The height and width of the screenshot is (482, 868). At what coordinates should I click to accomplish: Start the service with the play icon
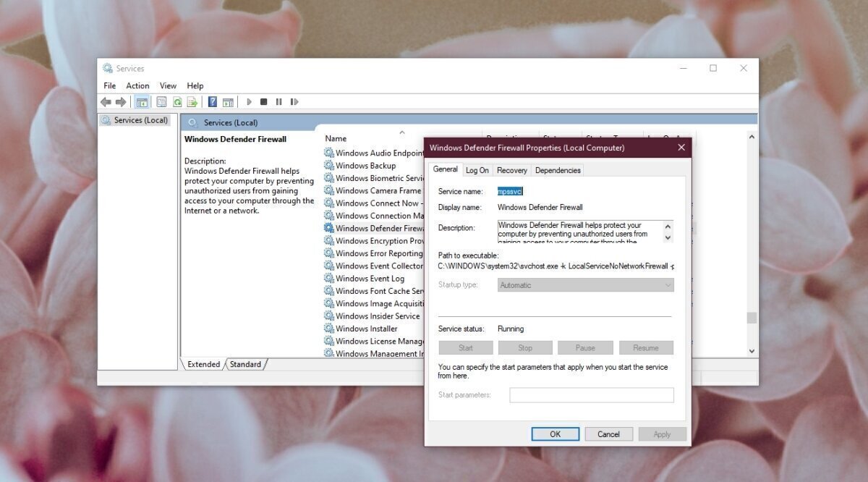click(249, 101)
